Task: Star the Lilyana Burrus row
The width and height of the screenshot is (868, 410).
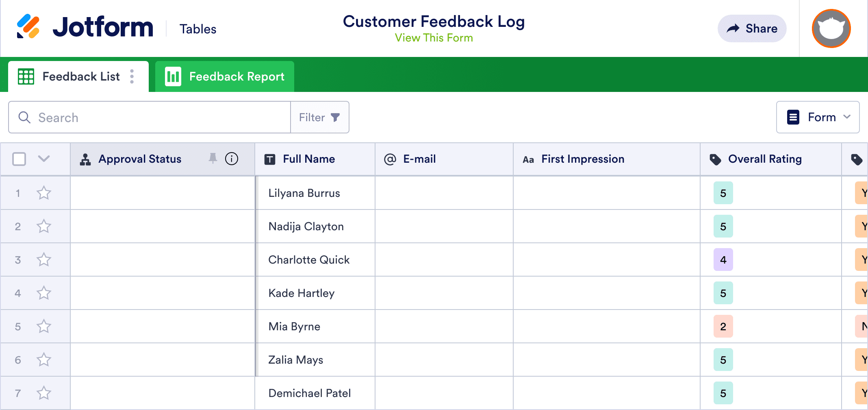Action: click(44, 193)
